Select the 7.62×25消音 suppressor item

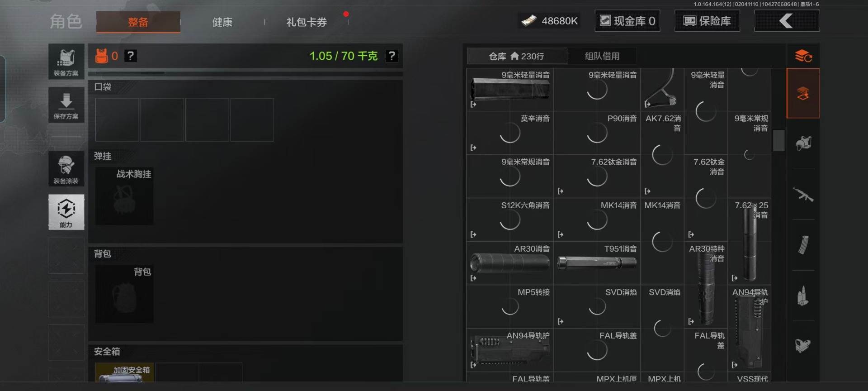point(749,241)
